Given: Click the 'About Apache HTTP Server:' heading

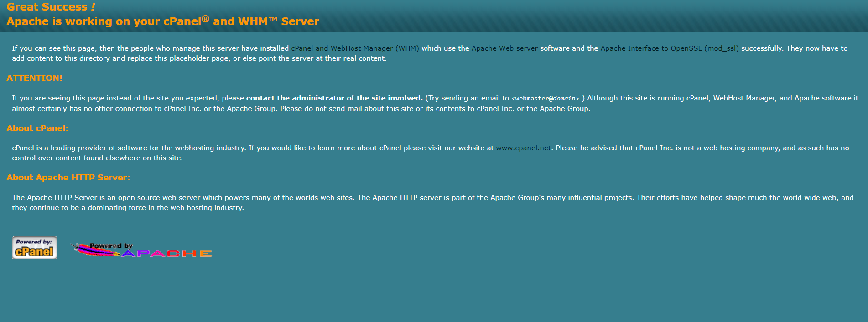Looking at the screenshot, I should [x=68, y=178].
